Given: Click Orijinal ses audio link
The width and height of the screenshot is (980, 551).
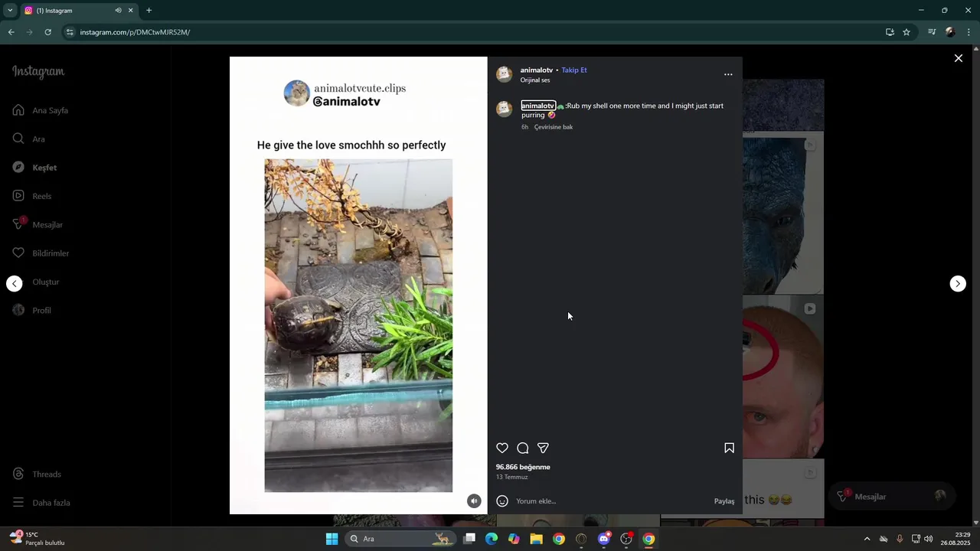Looking at the screenshot, I should (535, 80).
